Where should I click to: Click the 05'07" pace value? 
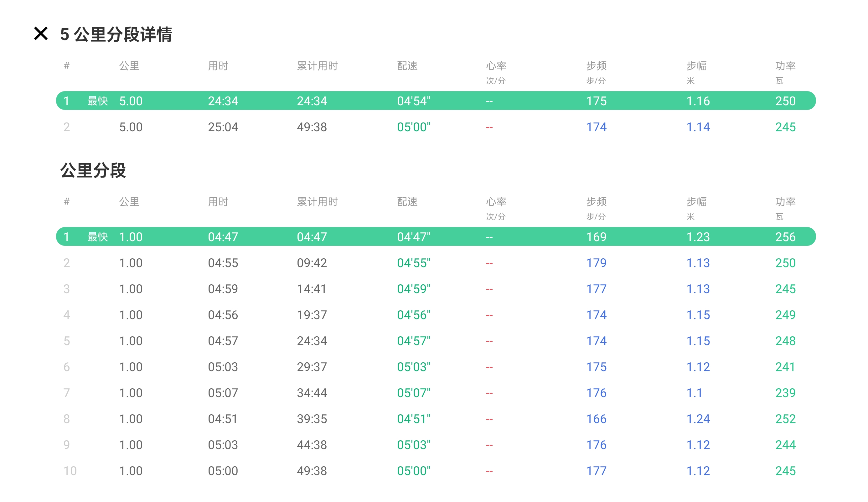[x=413, y=393]
